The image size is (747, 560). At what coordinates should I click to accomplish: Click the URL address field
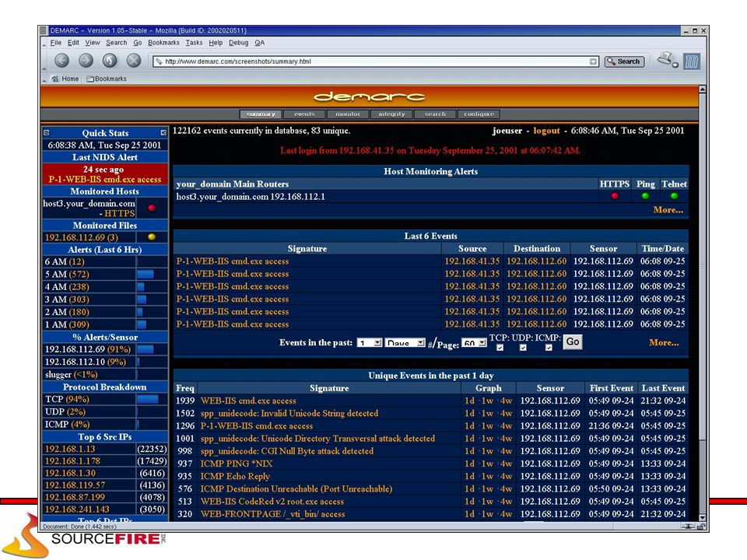point(375,61)
